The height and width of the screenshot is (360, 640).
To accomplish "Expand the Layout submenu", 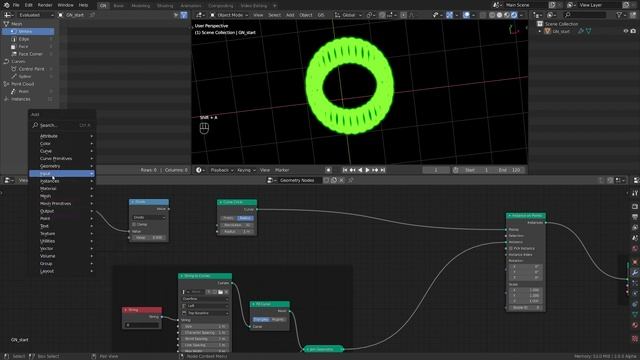I will coord(62,271).
